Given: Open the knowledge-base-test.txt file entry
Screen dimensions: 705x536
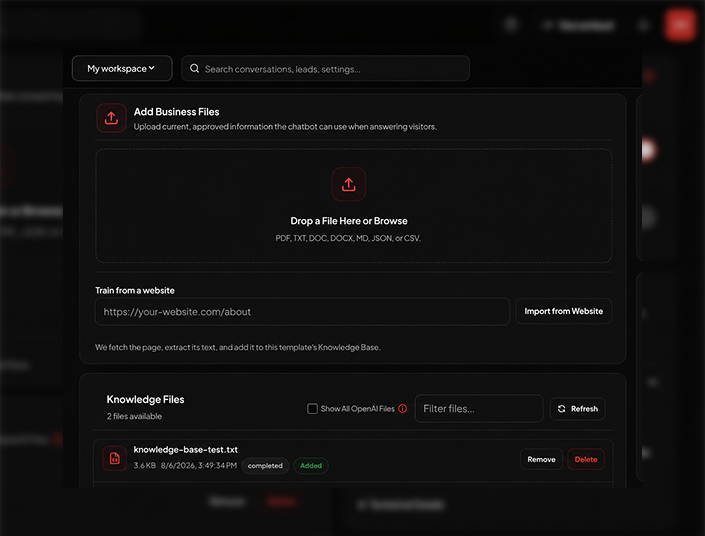Looking at the screenshot, I should pos(185,450).
